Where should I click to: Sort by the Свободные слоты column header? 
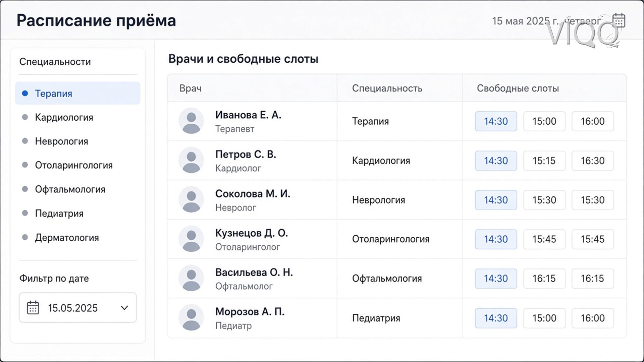518,88
